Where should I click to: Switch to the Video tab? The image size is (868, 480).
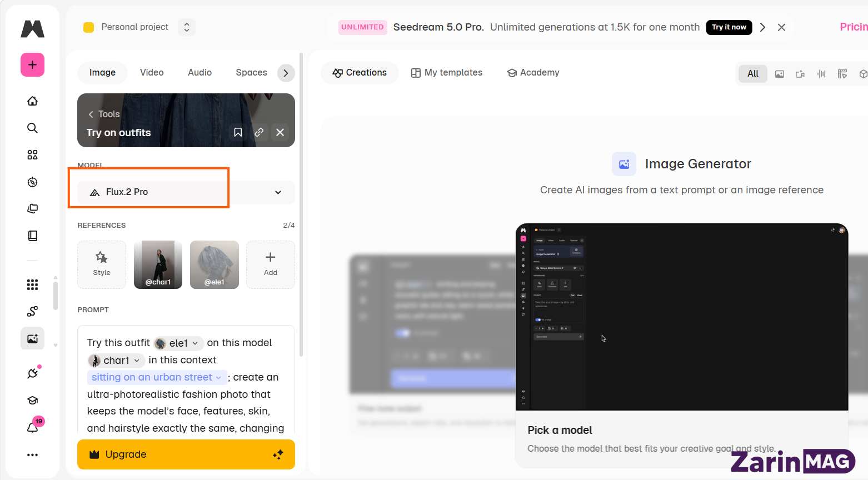(x=152, y=73)
